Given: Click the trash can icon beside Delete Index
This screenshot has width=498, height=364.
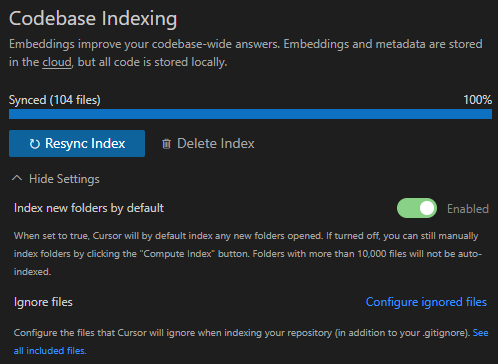Looking at the screenshot, I should tap(166, 144).
